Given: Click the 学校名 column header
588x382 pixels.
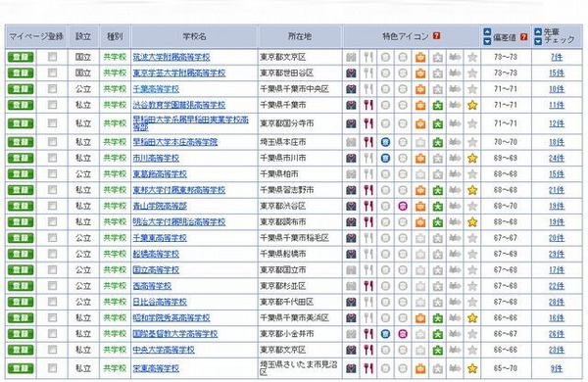Looking at the screenshot, I should 194,36.
